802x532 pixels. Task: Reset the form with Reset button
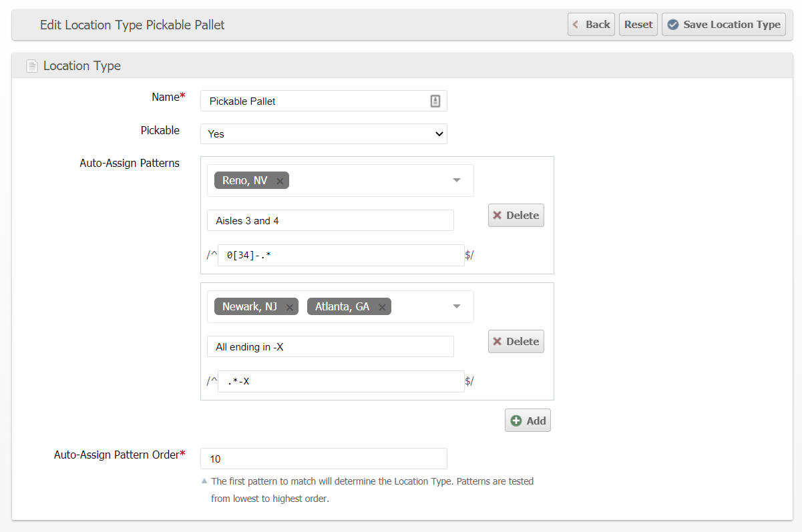click(638, 25)
